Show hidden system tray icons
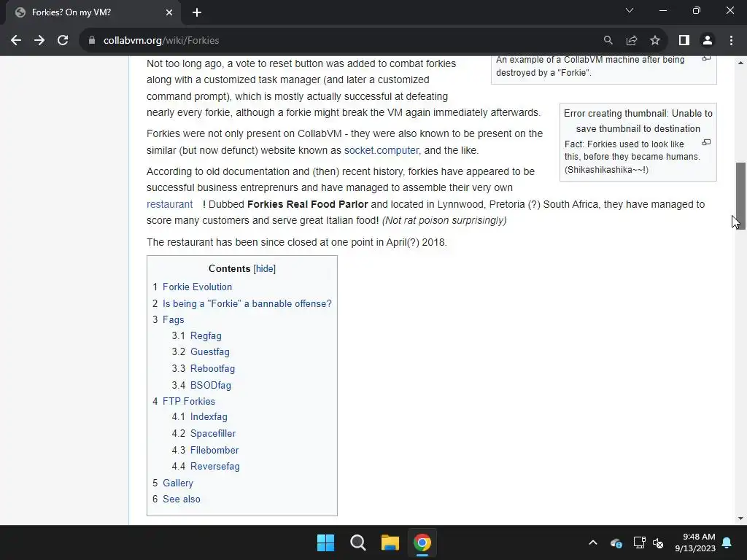747x560 pixels. 593,542
